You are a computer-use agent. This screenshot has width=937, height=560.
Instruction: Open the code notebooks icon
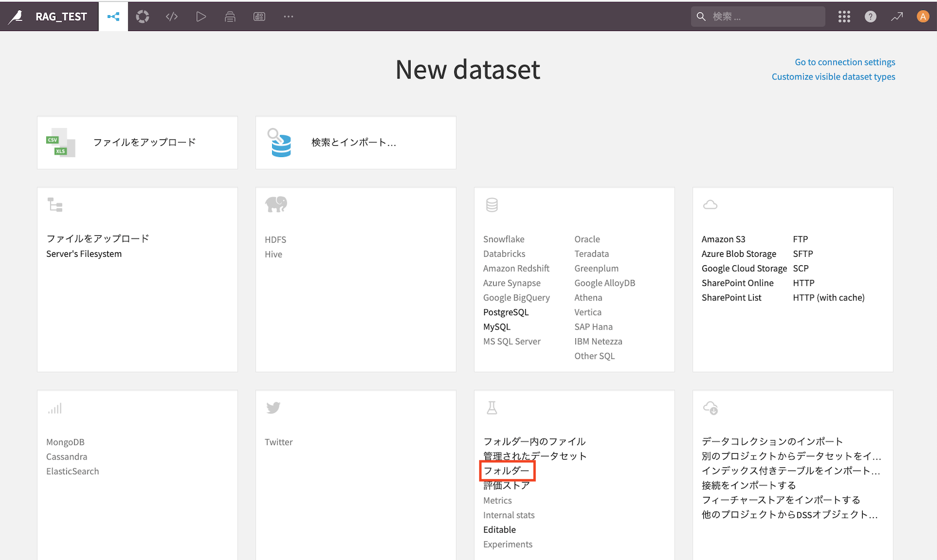[172, 17]
